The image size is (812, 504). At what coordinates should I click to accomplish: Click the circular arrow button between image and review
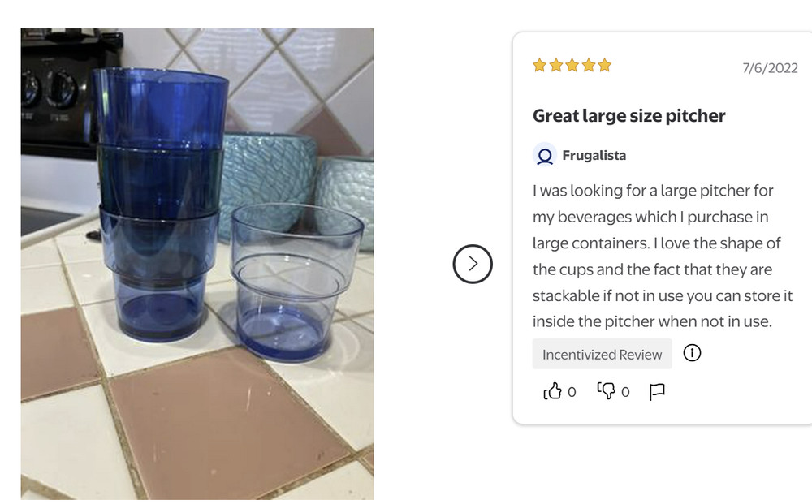tap(471, 264)
